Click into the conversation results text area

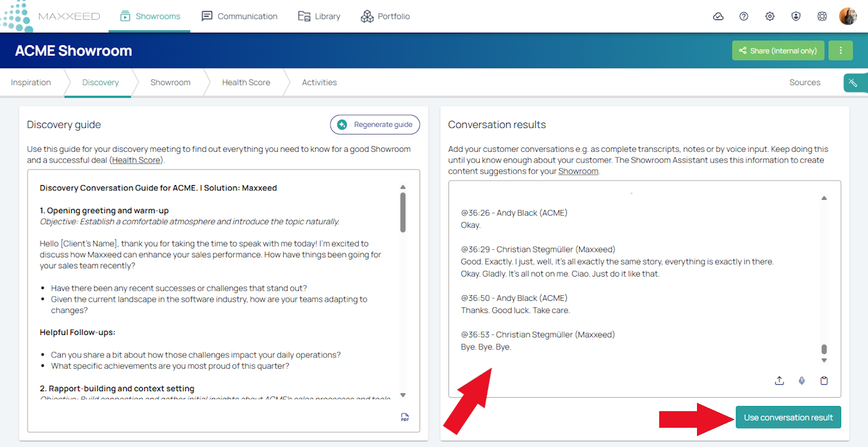(644, 289)
